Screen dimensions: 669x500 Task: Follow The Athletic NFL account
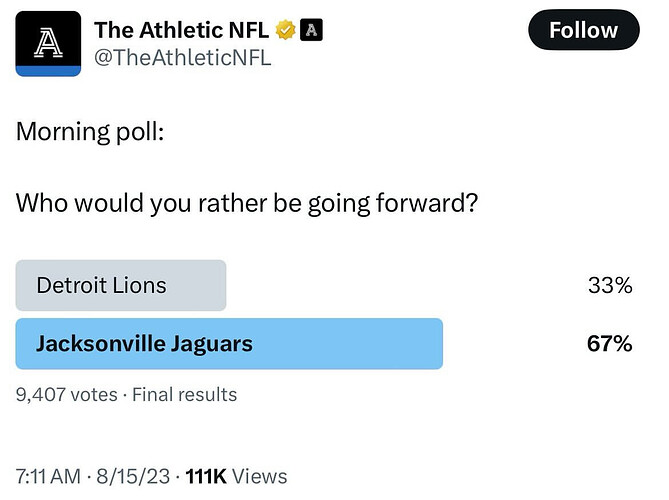584,30
